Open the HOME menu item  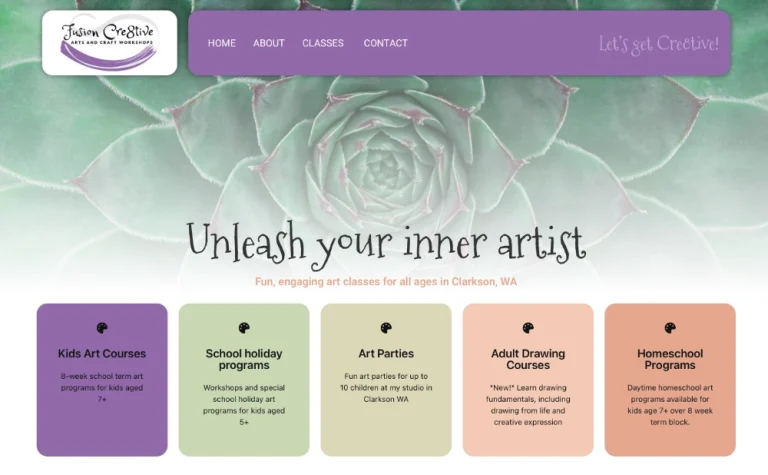[222, 43]
